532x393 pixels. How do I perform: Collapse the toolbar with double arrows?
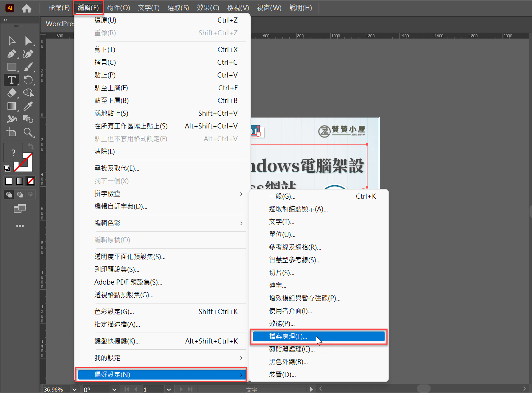[x=5, y=20]
